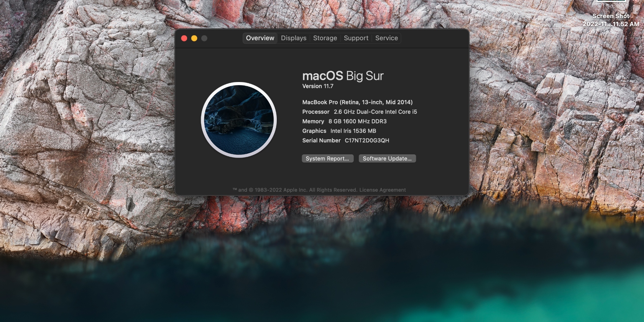Open the License Agreement link
Viewport: 644px width, 322px height.
pos(383,190)
